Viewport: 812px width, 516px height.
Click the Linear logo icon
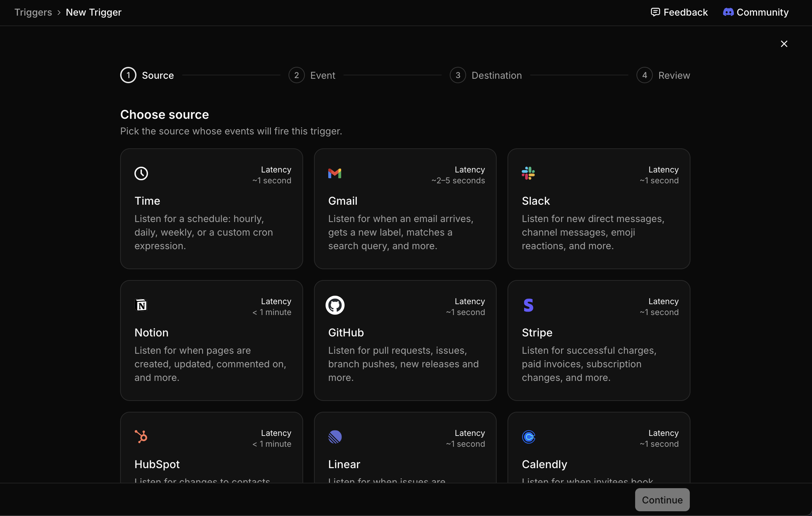335,437
